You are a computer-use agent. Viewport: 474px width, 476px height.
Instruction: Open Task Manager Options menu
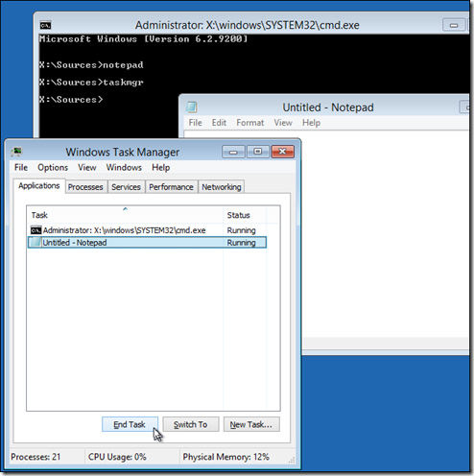point(53,167)
